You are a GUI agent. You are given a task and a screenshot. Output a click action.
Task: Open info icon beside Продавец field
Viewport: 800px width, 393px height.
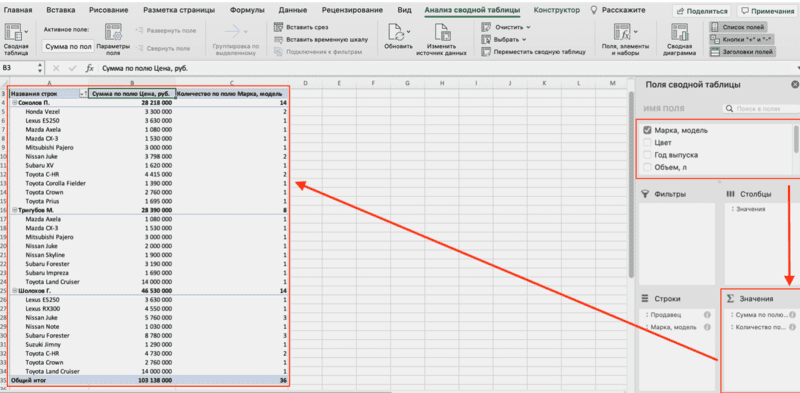pyautogui.click(x=707, y=315)
